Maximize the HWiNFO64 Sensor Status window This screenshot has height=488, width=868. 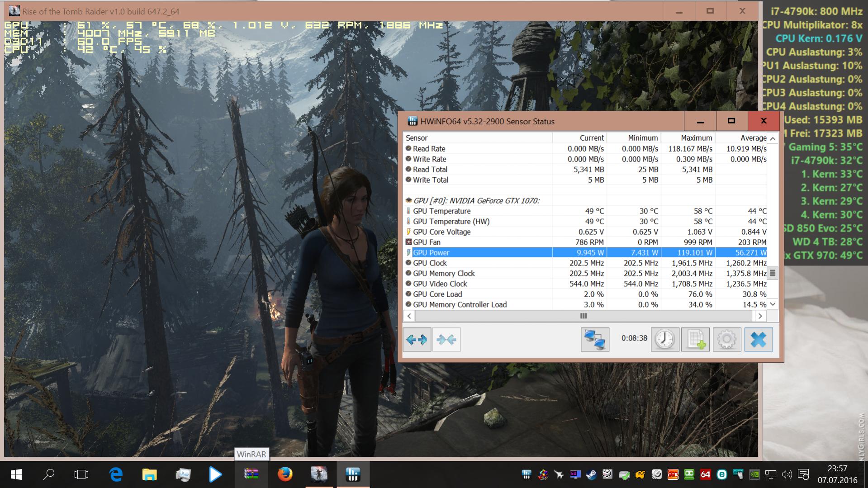(731, 121)
